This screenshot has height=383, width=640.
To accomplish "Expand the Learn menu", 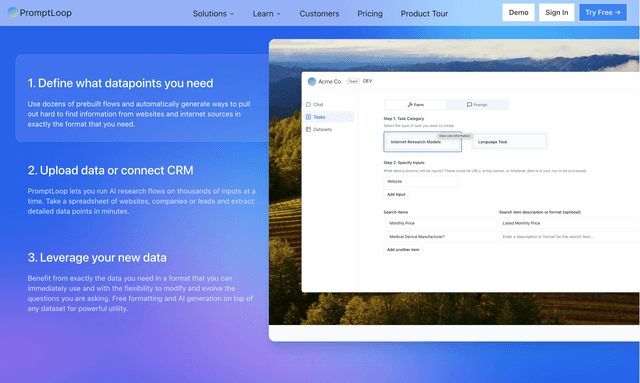I will tap(267, 13).
